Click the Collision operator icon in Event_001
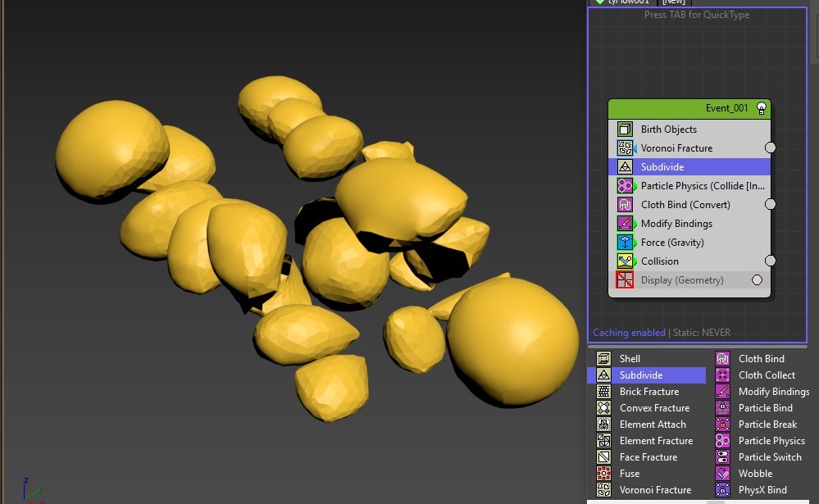This screenshot has width=819, height=504. click(625, 261)
